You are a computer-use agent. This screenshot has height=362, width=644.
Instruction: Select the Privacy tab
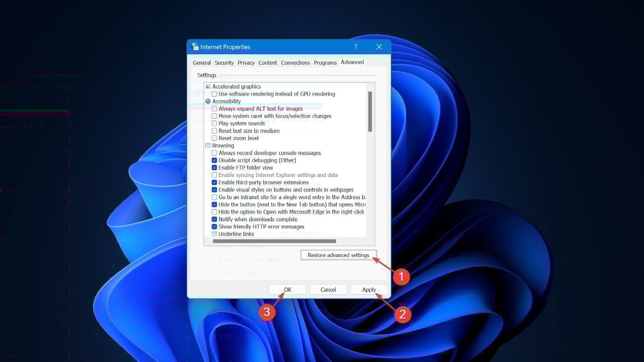246,63
